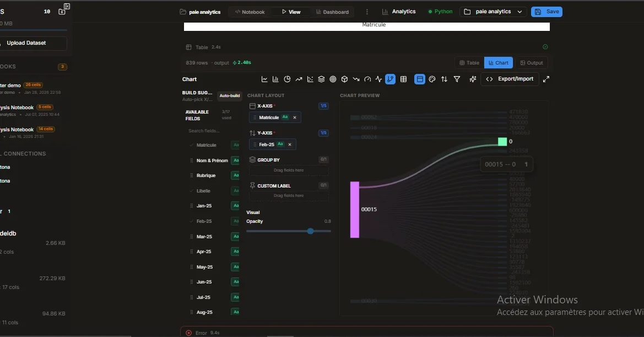
Task: Select the bar chart type icon
Action: 275,79
